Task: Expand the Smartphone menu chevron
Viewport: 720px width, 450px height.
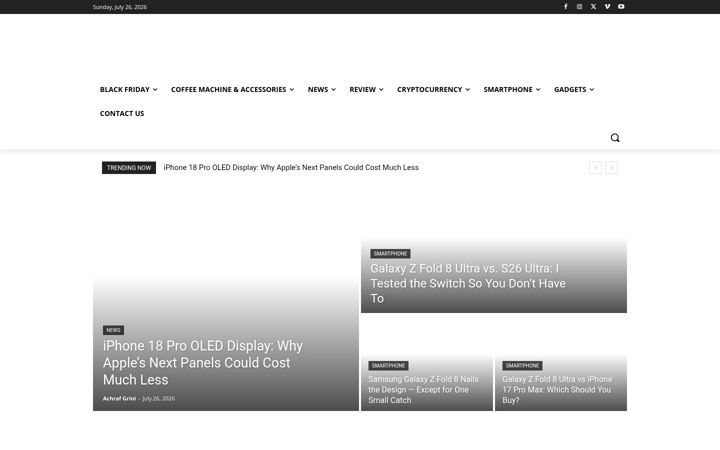Action: coord(538,90)
